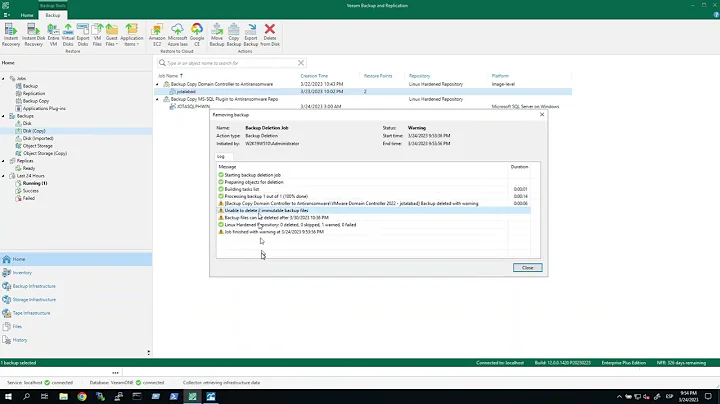Switch to the Home ribbon tab
The width and height of the screenshot is (720, 404).
click(x=27, y=15)
